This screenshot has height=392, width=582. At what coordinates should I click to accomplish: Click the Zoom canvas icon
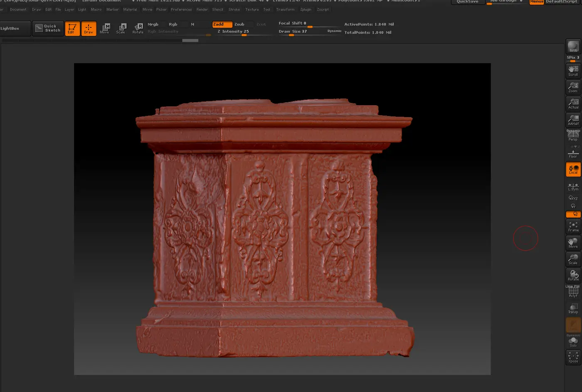click(x=573, y=87)
